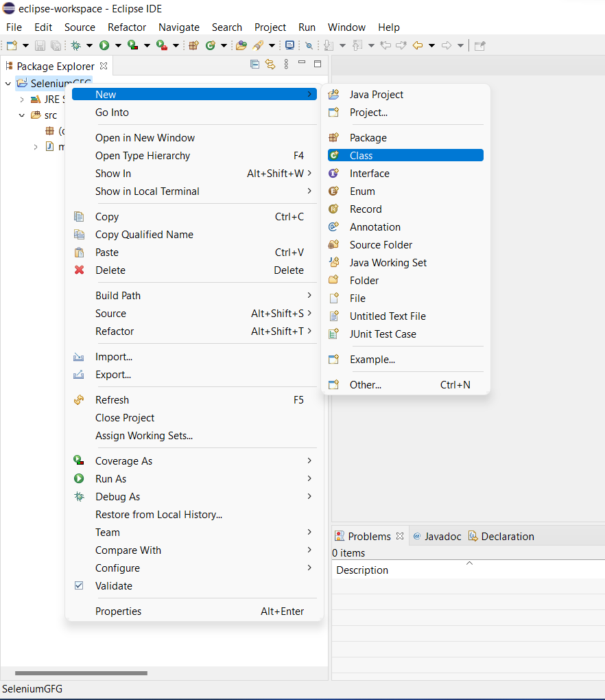Click Properties in the context menu
Viewport: 605px width, 700px height.
[x=194, y=611]
